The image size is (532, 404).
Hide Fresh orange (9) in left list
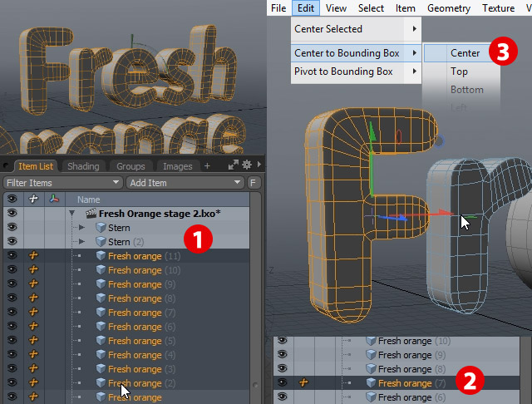(x=12, y=283)
